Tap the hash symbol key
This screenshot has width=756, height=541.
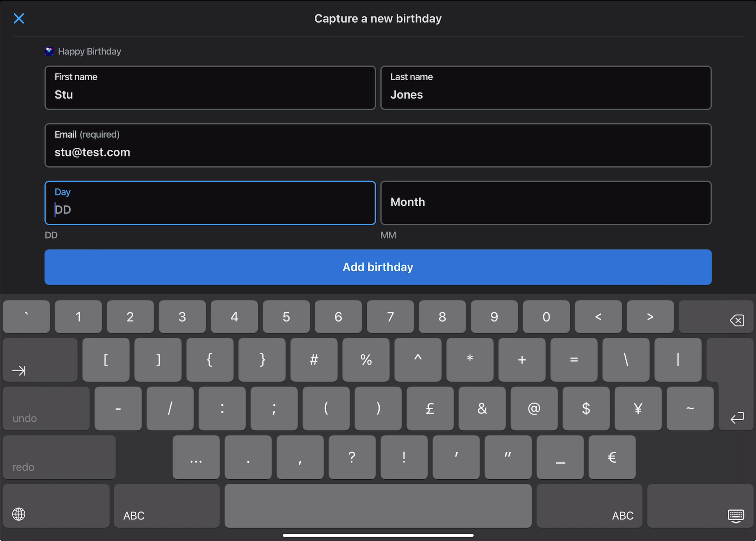(x=314, y=360)
